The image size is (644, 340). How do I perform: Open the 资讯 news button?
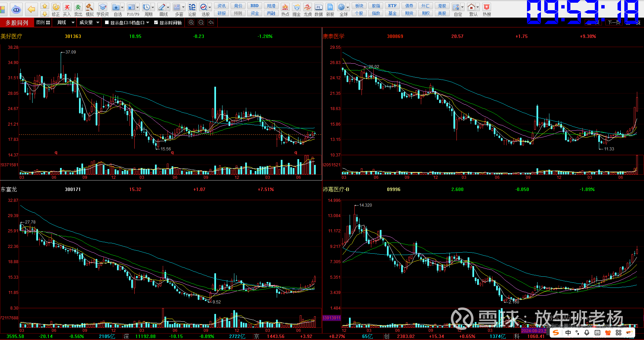(222, 6)
